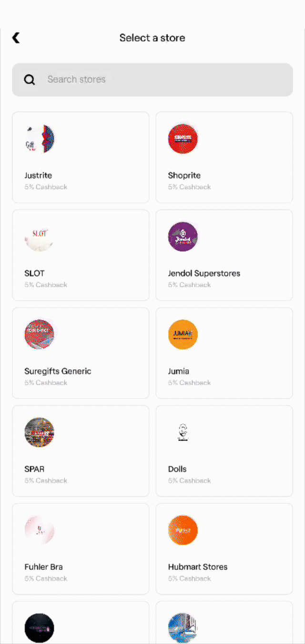
Task: Open the SPAR store page
Action: tap(80, 450)
